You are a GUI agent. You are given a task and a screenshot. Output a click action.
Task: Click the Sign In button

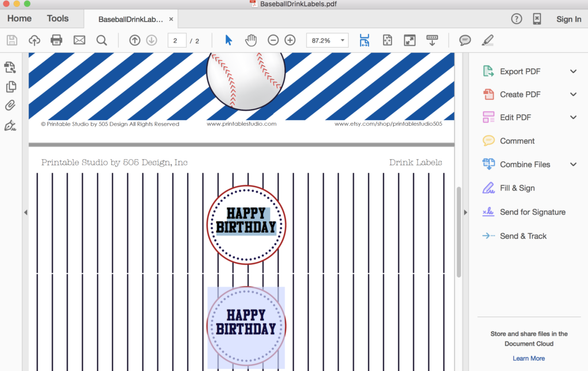click(568, 18)
